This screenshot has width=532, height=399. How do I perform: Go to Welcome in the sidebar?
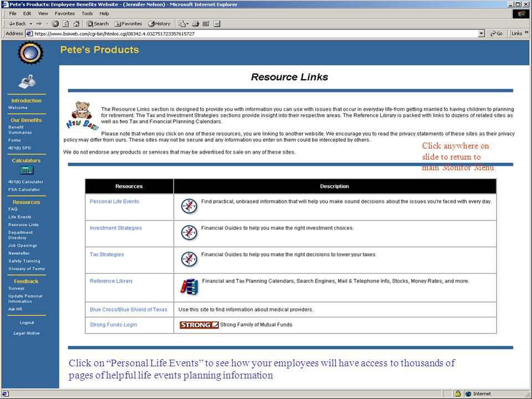[18, 108]
